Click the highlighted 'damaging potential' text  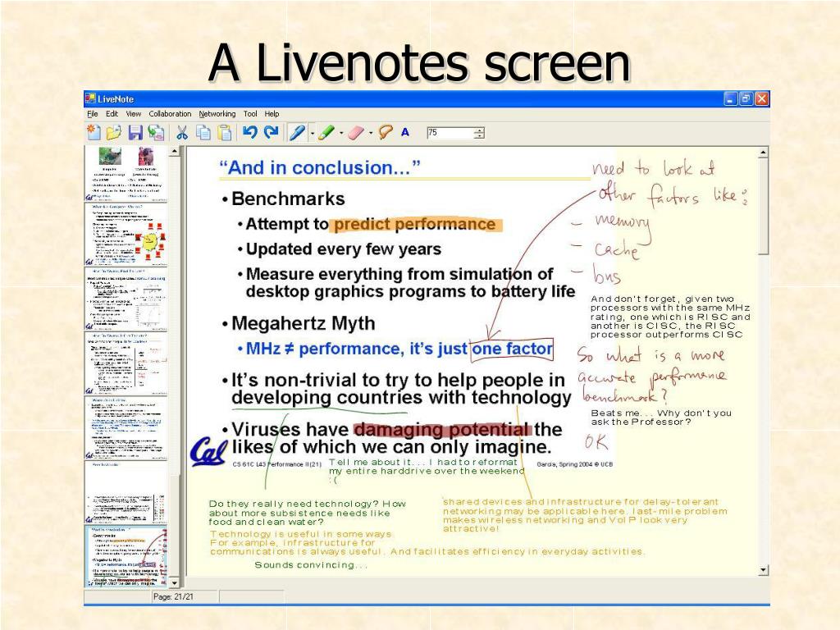442,429
